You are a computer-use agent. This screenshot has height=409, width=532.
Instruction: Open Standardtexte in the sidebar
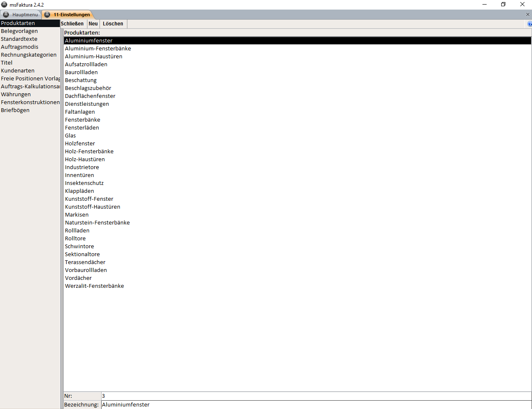point(30,39)
